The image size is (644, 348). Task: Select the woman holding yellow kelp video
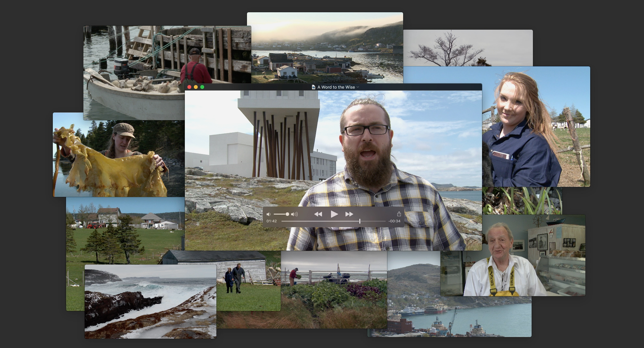pyautogui.click(x=118, y=159)
